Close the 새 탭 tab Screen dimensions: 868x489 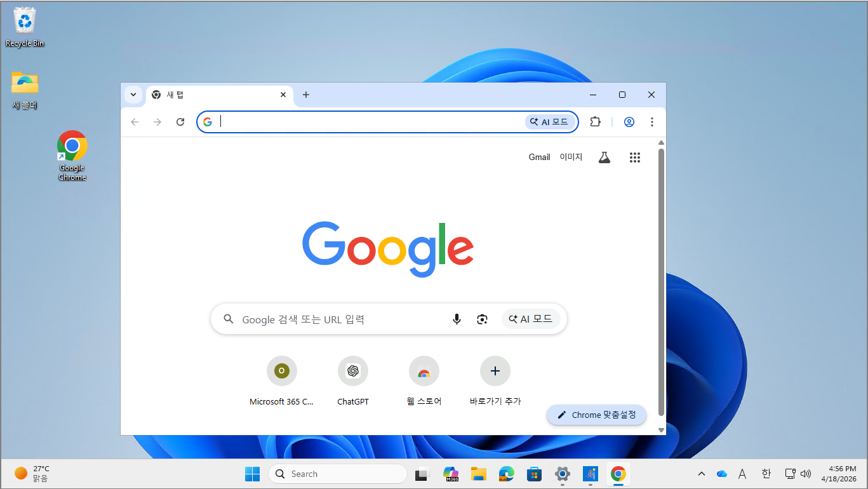(x=283, y=95)
